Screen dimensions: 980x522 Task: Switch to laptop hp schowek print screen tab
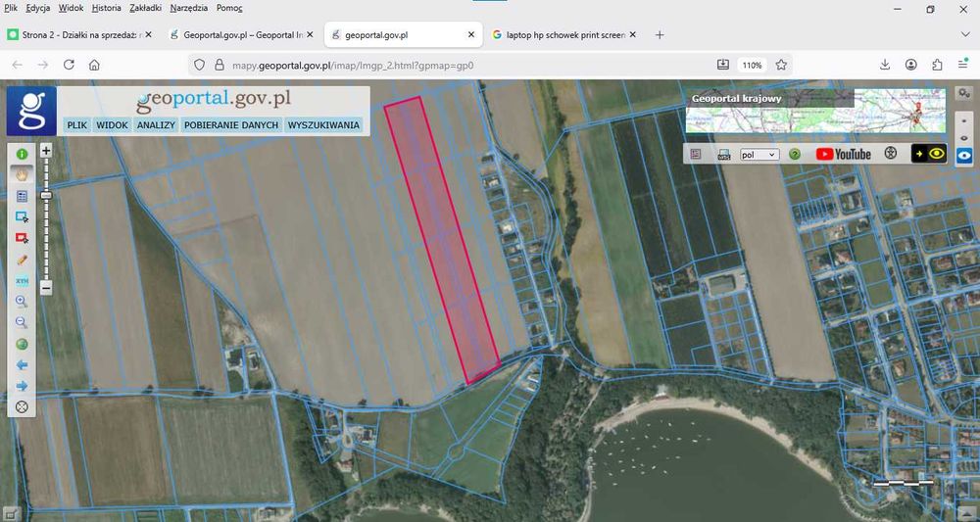point(565,35)
